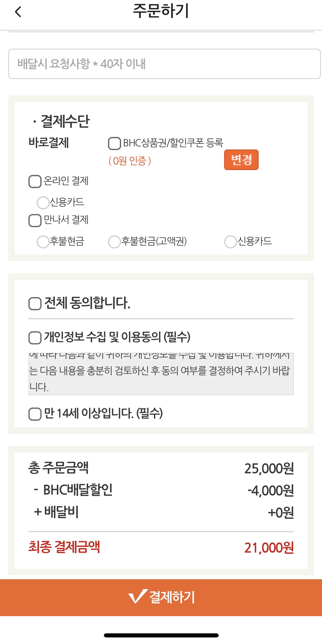This screenshot has height=644, width=322.
Task: Select 신용카드 radio under 온라인 결제
Action: [x=43, y=203]
